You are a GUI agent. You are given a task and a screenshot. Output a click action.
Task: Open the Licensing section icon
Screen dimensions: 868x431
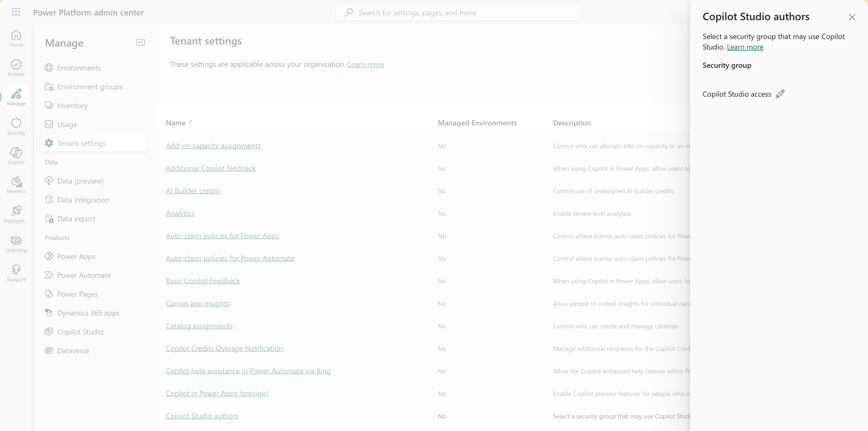click(16, 244)
